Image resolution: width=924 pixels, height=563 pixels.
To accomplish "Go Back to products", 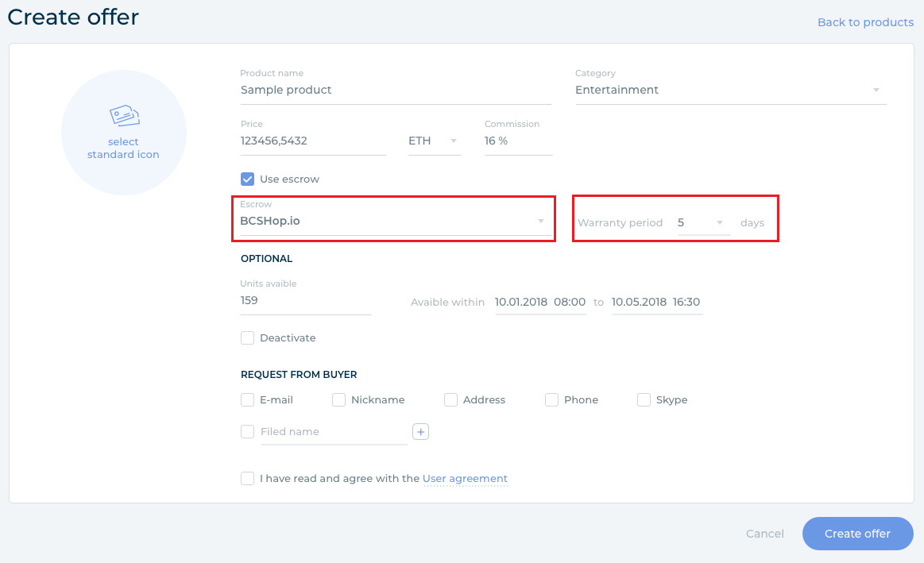I will (865, 22).
